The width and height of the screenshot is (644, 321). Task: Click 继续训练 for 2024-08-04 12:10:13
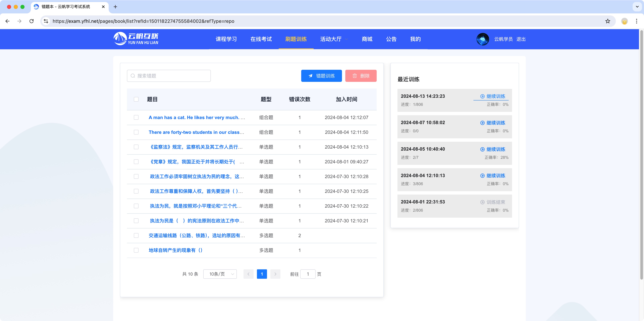[493, 176]
